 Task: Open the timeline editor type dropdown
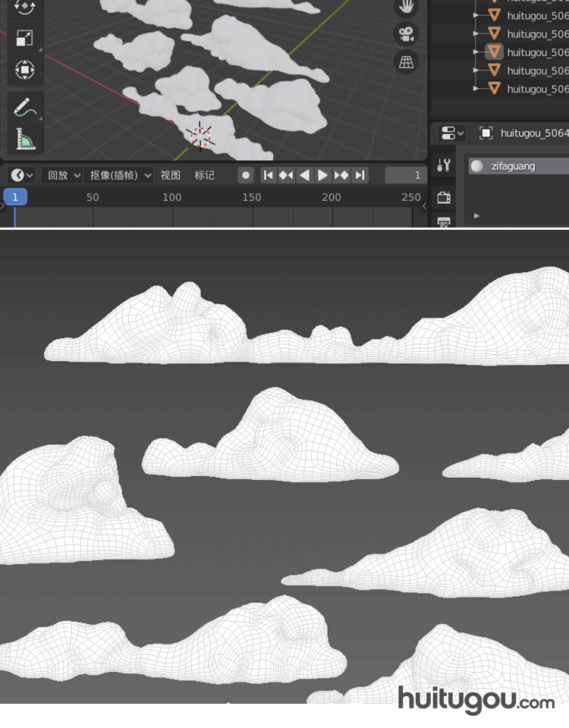point(21,175)
